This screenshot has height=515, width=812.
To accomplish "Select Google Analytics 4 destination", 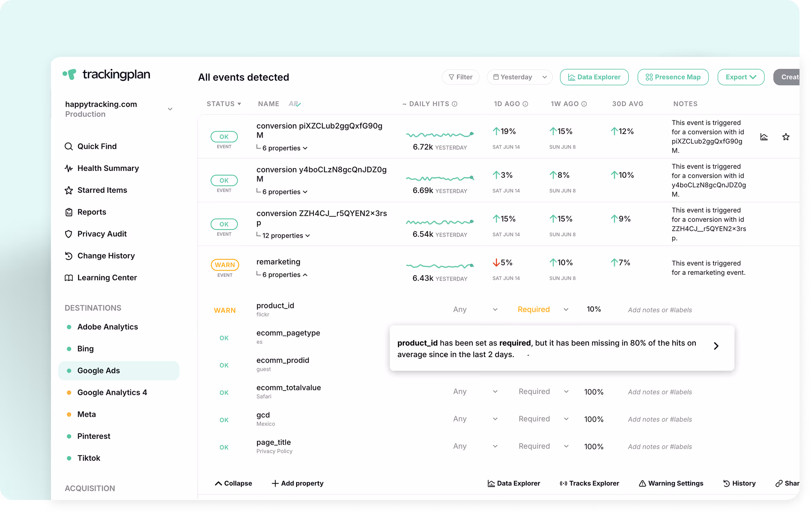I will [112, 392].
